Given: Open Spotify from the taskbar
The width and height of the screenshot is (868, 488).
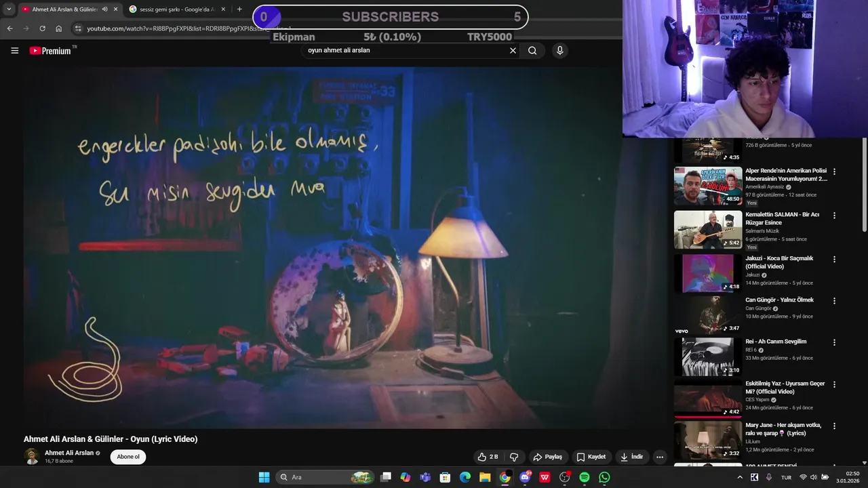Looking at the screenshot, I should point(585,477).
